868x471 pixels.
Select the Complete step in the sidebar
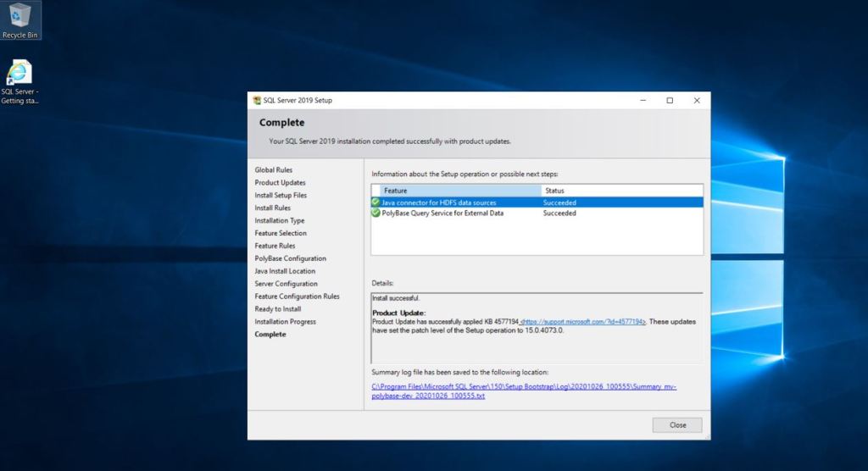[270, 335]
